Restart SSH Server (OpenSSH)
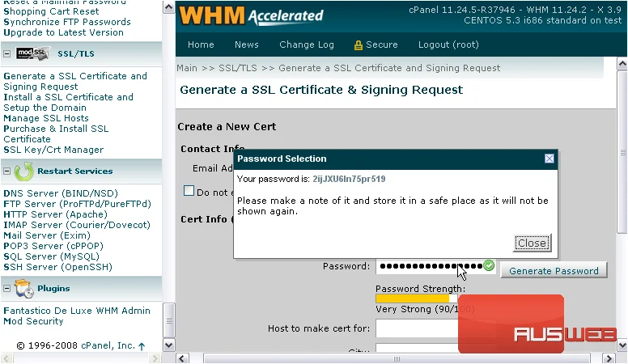This screenshot has height=364, width=628. click(x=57, y=267)
